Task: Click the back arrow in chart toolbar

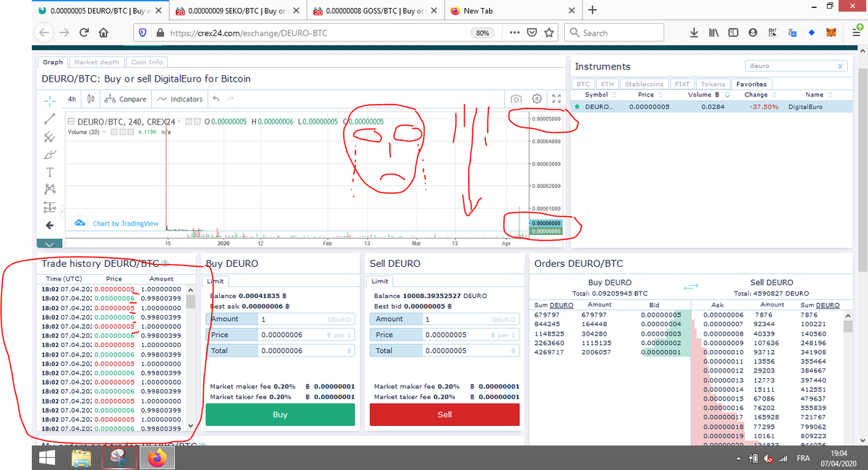Action: [49, 226]
